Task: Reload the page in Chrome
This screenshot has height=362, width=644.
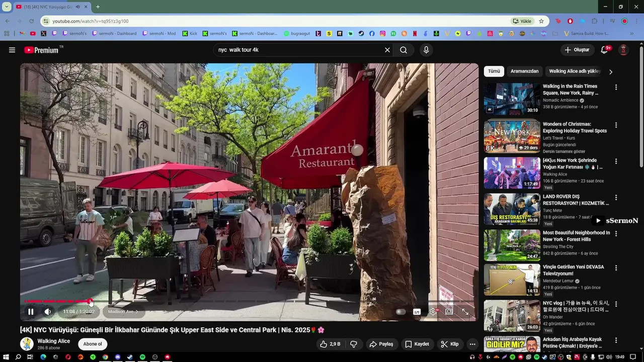Action: 31,21
